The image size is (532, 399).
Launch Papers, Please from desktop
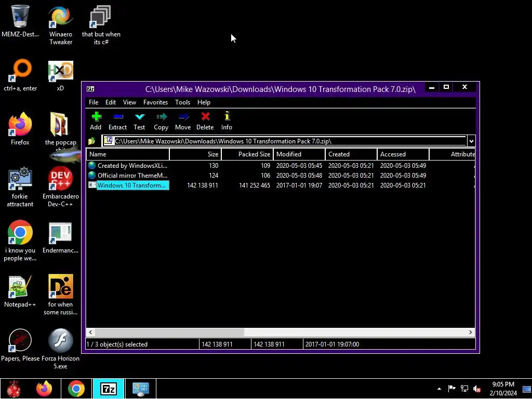(20, 345)
